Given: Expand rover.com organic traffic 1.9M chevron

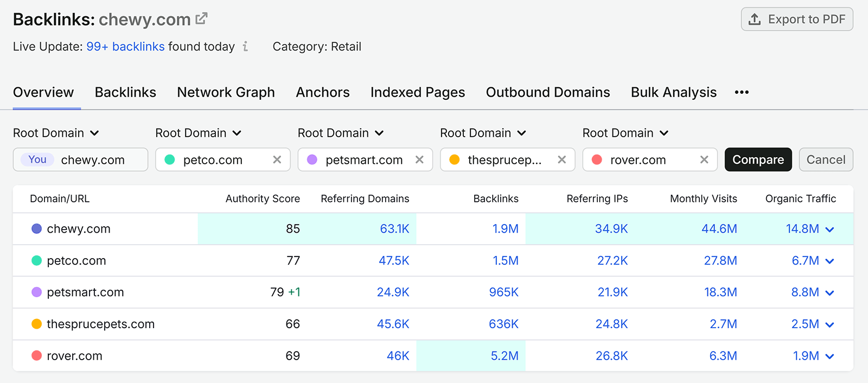Looking at the screenshot, I should [829, 356].
